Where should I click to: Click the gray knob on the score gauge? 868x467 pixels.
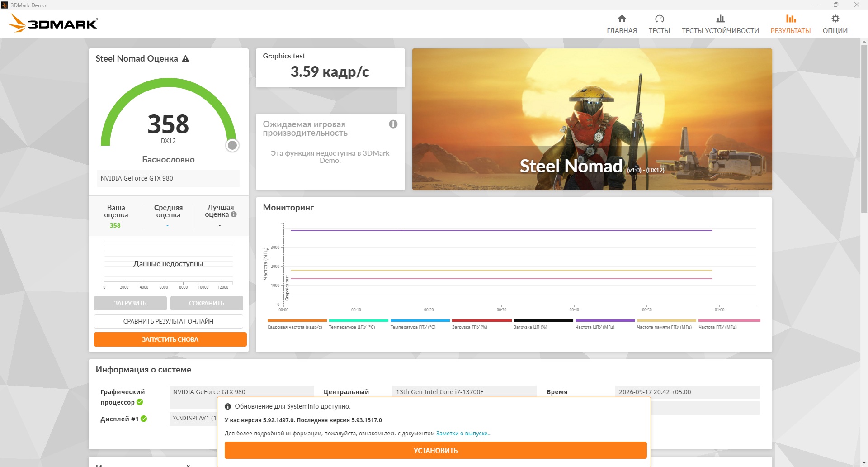[x=232, y=145]
